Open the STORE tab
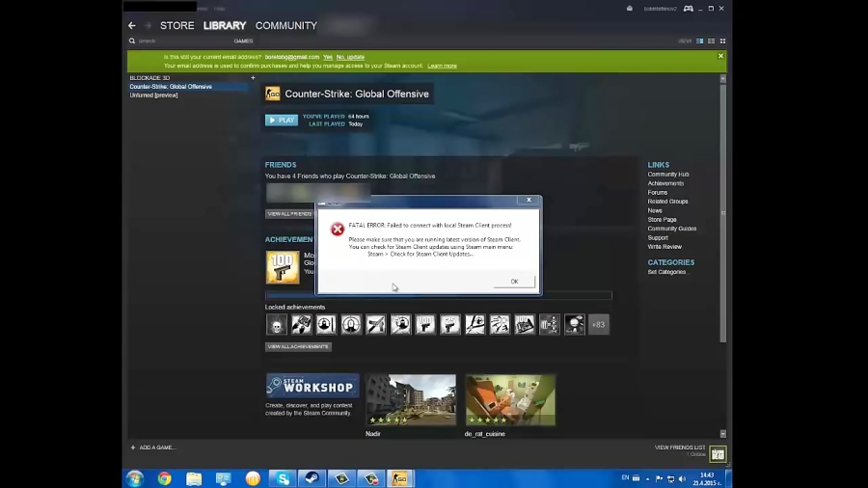 tap(176, 26)
